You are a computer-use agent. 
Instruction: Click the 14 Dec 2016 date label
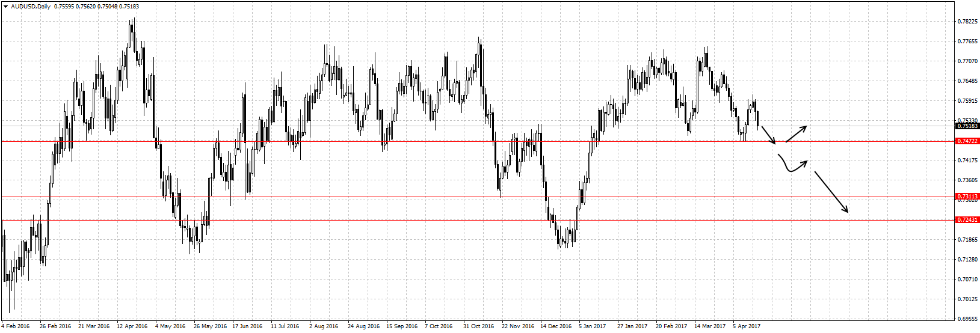coord(556,326)
